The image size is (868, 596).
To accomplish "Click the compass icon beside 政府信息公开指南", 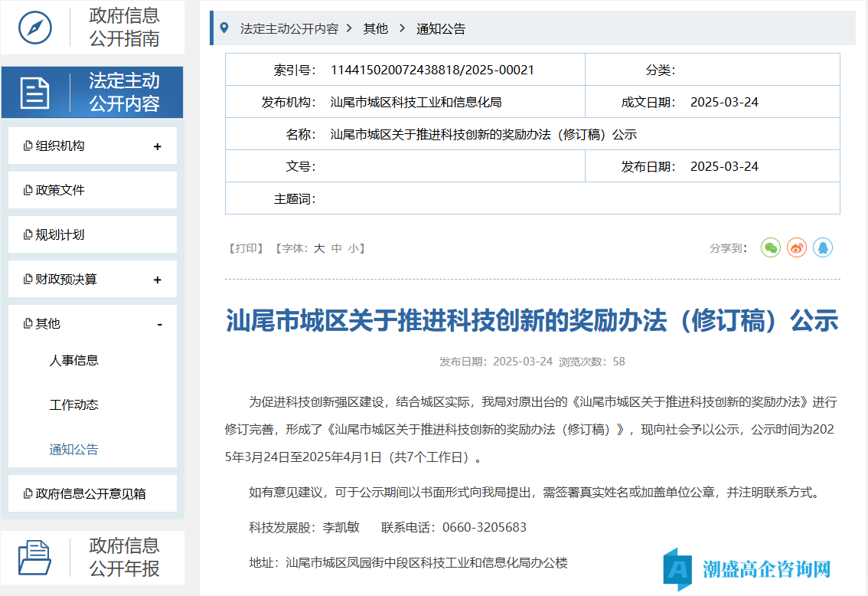I will click(x=34, y=28).
